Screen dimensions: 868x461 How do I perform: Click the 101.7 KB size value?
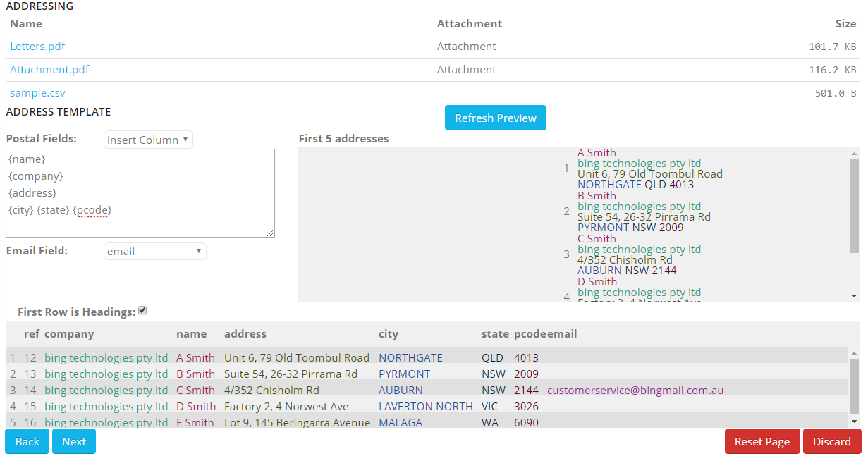click(833, 47)
